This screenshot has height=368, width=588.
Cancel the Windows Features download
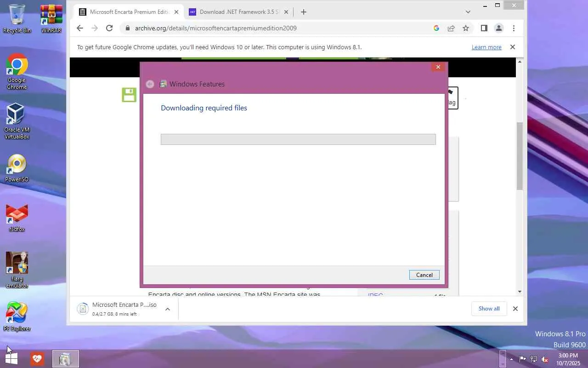(x=424, y=275)
